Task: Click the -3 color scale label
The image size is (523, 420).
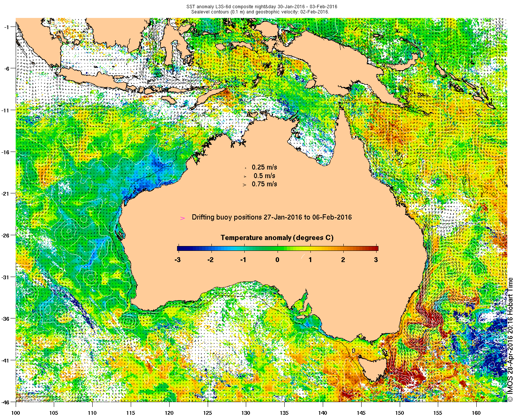Action: 177,260
